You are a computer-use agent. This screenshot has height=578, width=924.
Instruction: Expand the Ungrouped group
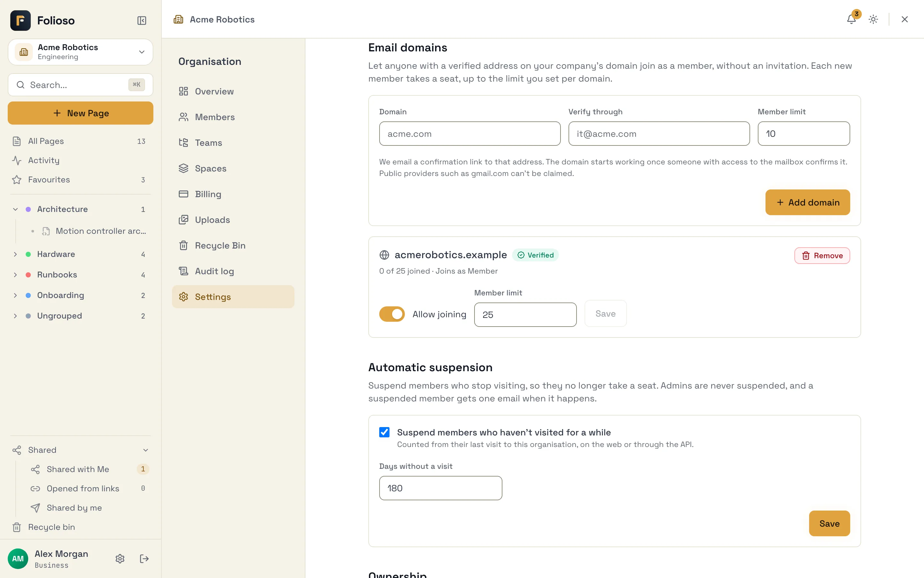[x=15, y=316]
